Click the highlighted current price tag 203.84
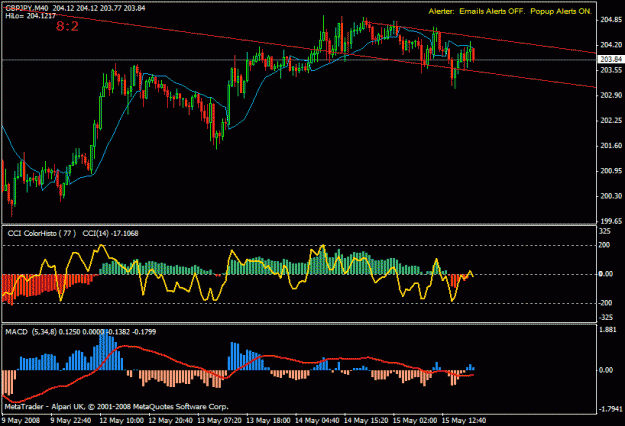The image size is (625, 426). coord(611,59)
